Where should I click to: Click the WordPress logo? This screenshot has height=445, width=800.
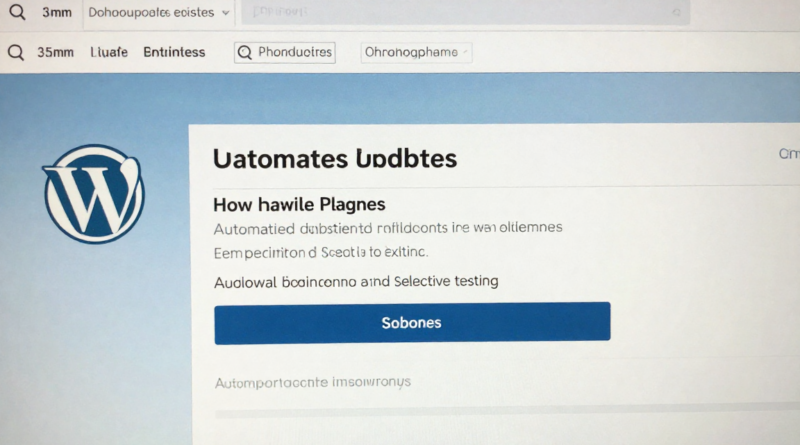pyautogui.click(x=94, y=194)
